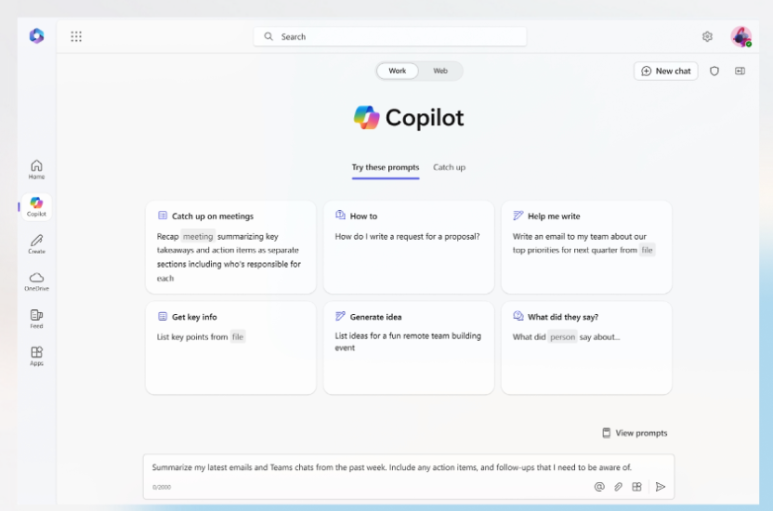Image resolution: width=773 pixels, height=511 pixels.
Task: Choose the Help me write card
Action: tap(587, 247)
